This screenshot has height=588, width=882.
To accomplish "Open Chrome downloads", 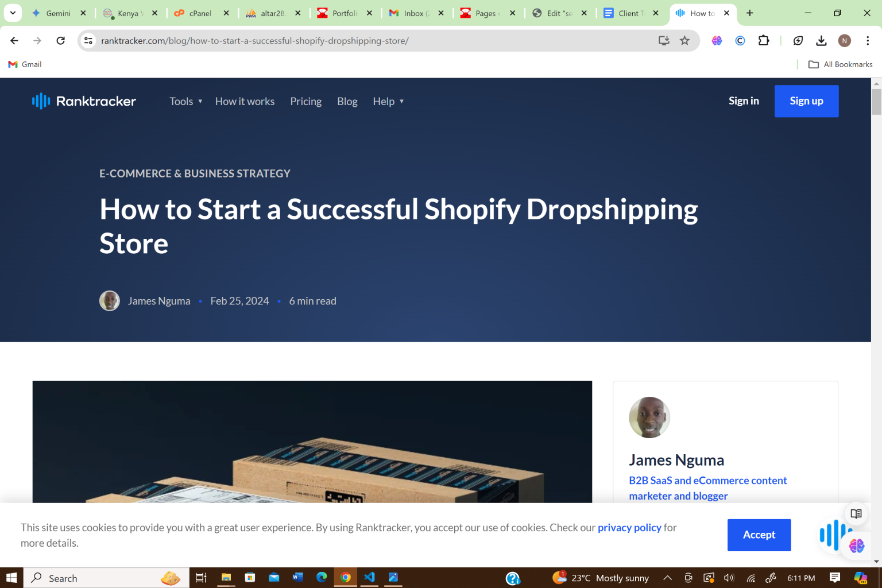I will coord(821,41).
